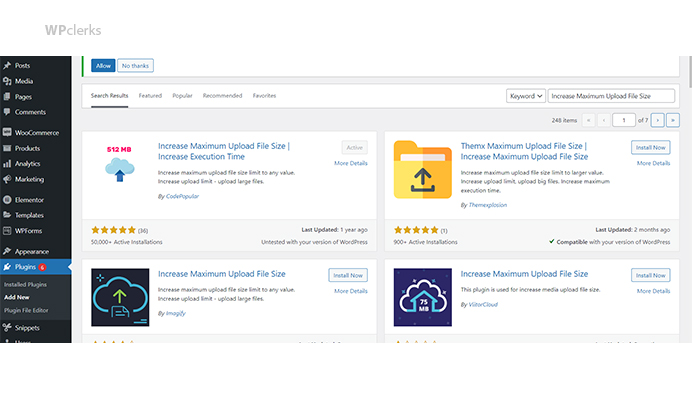
Task: Open Plugin File Editor submenu item
Action: point(26,310)
